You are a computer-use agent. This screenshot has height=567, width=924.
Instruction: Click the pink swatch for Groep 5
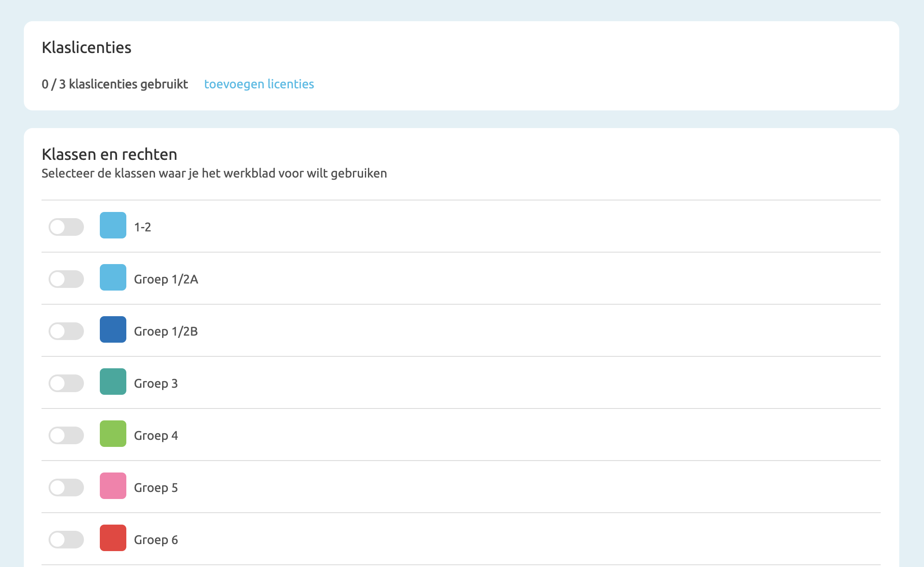pos(113,487)
